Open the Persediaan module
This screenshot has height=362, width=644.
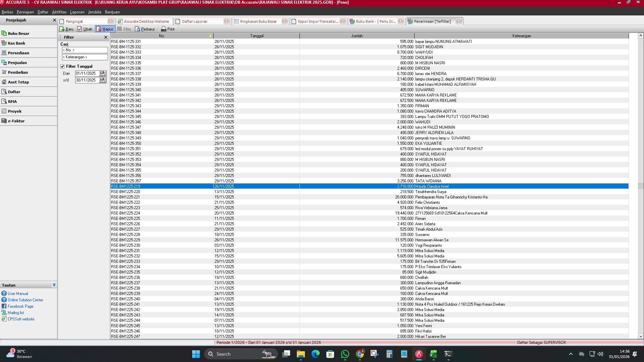coord(18,53)
